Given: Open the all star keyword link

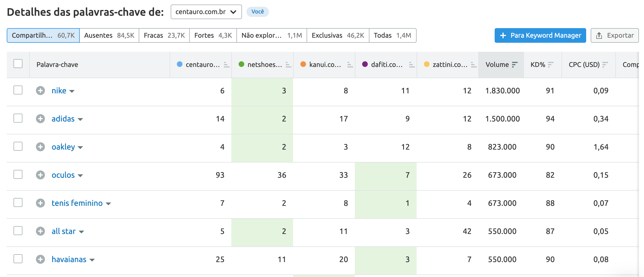Looking at the screenshot, I should [64, 231].
